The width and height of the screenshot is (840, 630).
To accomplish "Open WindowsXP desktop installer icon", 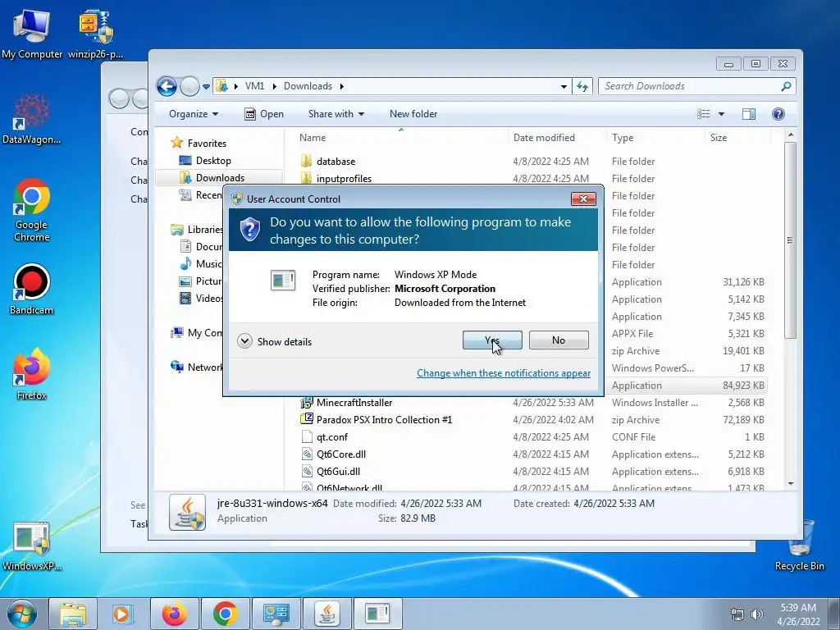I will [x=32, y=546].
